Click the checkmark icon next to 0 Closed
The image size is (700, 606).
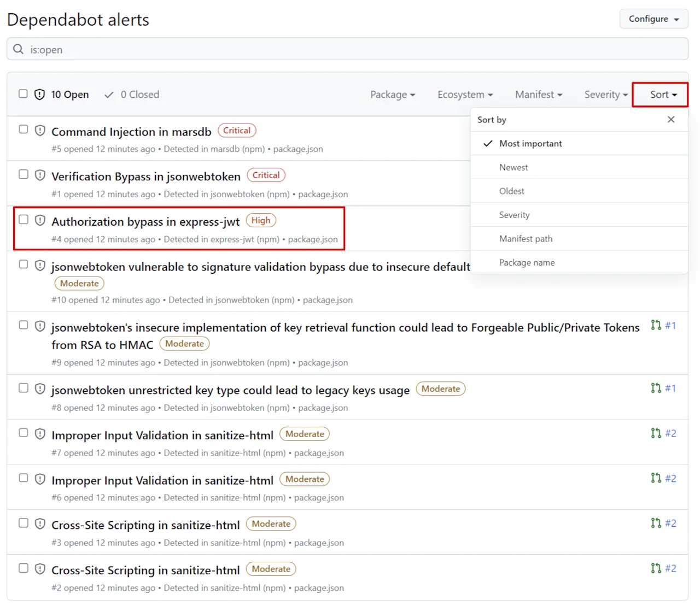(x=109, y=94)
